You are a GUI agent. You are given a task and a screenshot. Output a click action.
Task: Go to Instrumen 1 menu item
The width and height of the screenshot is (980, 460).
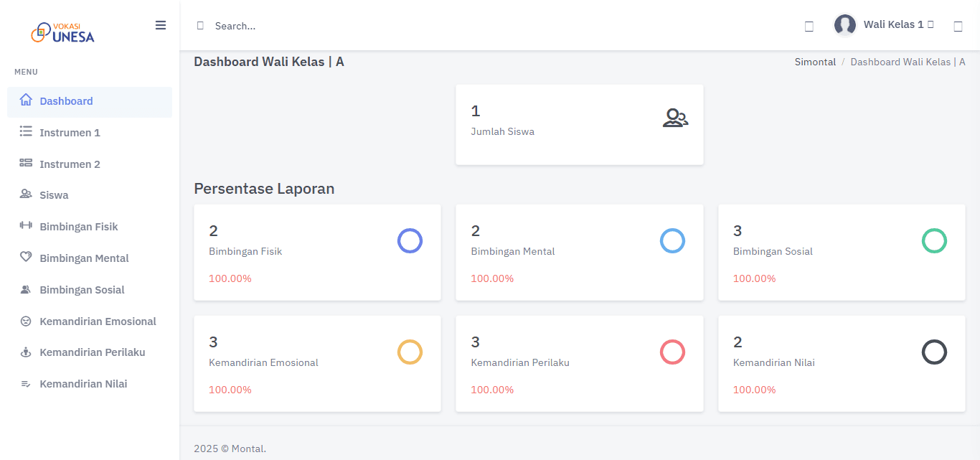pyautogui.click(x=90, y=133)
